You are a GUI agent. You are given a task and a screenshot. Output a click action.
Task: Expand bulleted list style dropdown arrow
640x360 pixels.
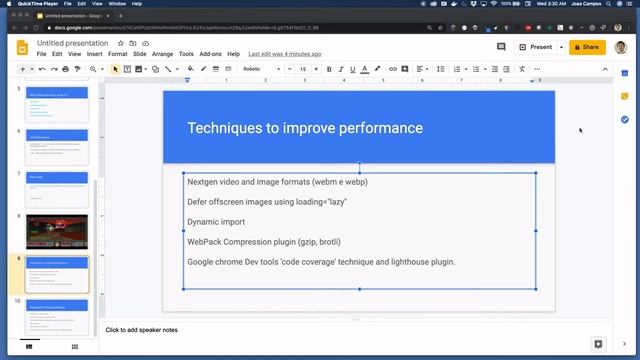485,69
